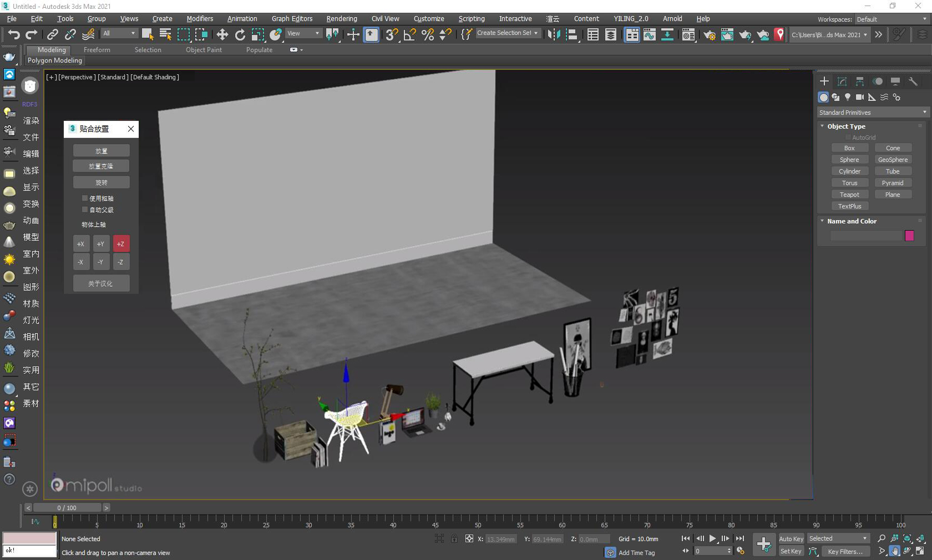Screen dimensions: 932x560
Task: Select the Move tool in main toolbar
Action: click(x=222, y=35)
